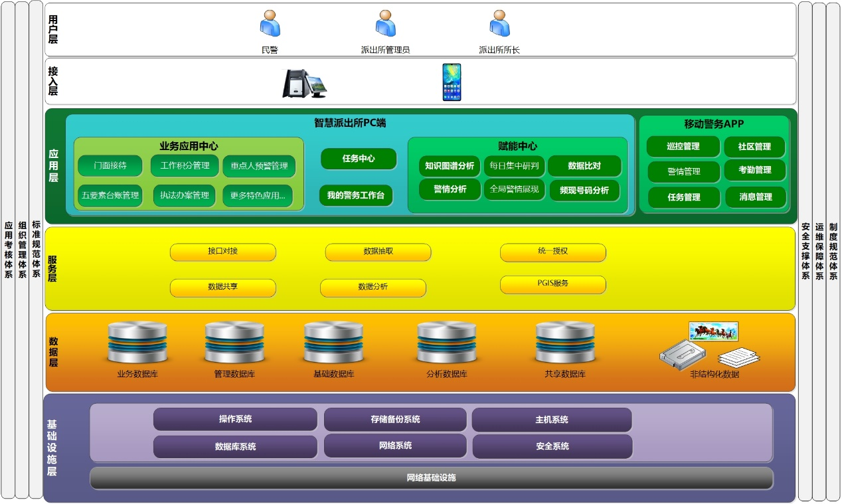The height and width of the screenshot is (504, 842).
Task: Click the PGIS服务 service box
Action: pos(552,284)
